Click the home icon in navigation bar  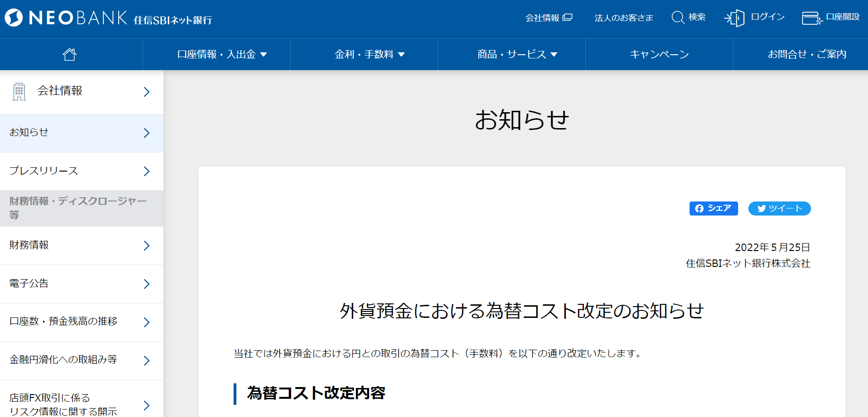70,54
